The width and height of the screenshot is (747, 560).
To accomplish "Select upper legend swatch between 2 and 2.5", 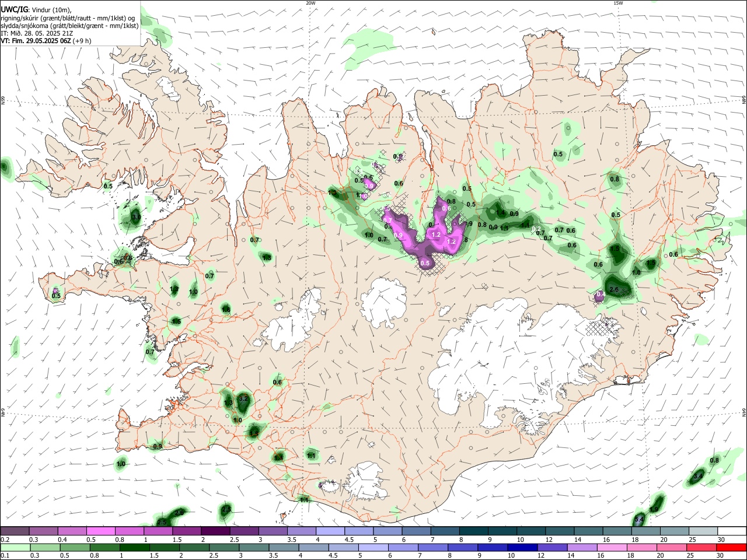I will tap(215, 531).
